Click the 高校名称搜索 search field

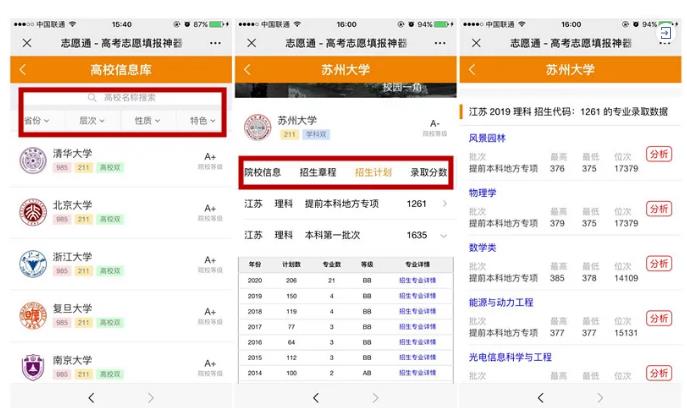[130, 98]
